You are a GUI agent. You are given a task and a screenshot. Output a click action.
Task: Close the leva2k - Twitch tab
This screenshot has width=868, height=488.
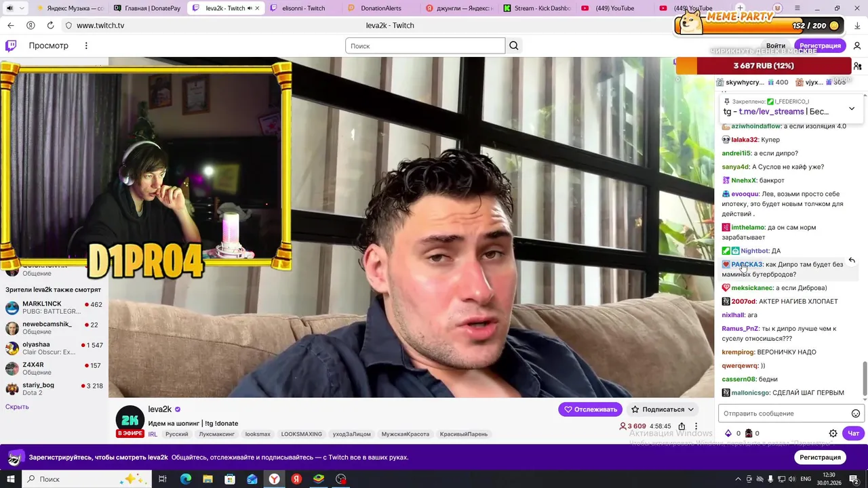pos(257,8)
